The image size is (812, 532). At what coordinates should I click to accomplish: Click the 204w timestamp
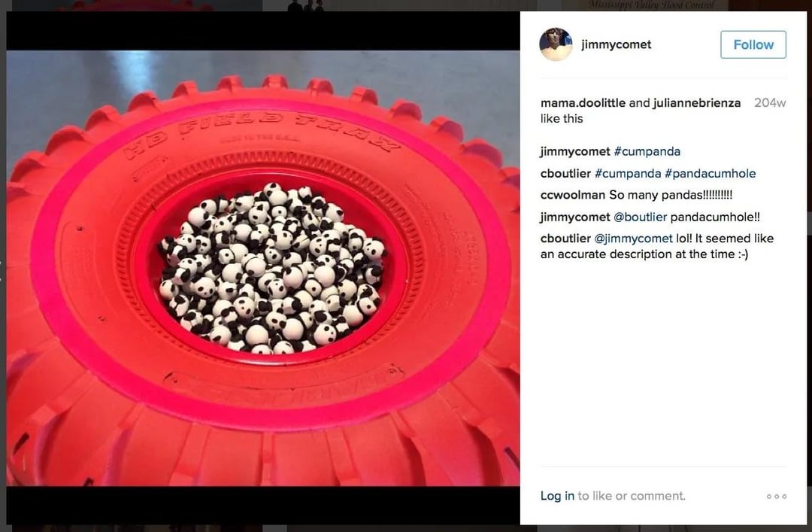point(770,102)
